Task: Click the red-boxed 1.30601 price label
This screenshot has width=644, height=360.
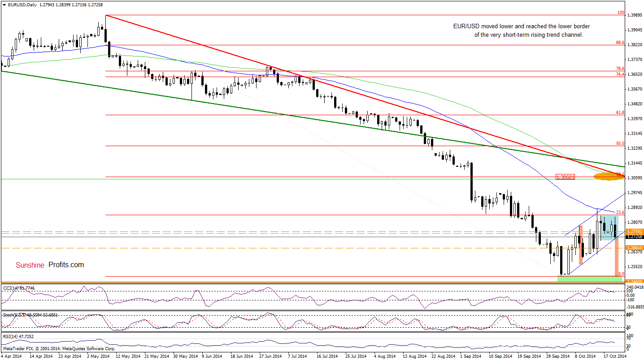Action: coord(565,177)
